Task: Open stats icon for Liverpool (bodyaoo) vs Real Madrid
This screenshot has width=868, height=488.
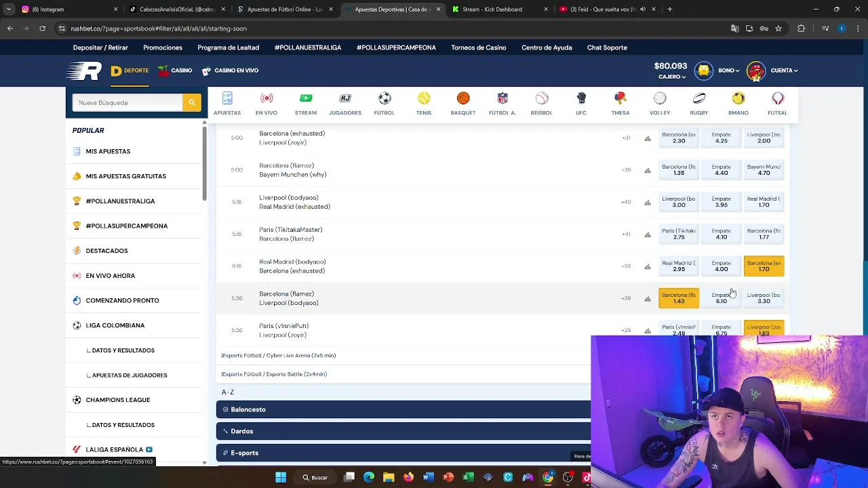Action: (x=648, y=202)
